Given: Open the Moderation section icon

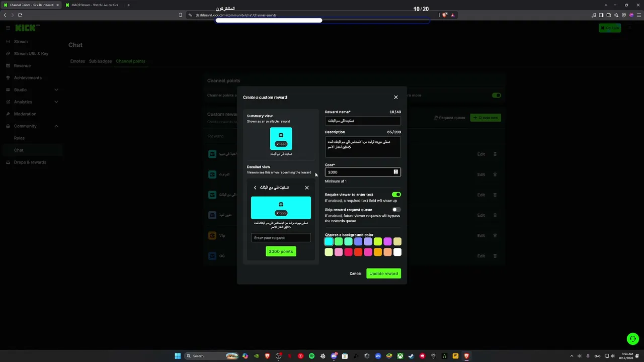Looking at the screenshot, I should (8, 114).
